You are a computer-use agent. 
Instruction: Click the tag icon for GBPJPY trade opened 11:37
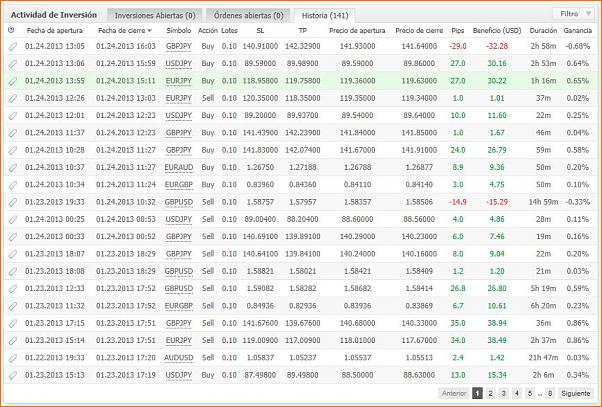click(x=13, y=132)
